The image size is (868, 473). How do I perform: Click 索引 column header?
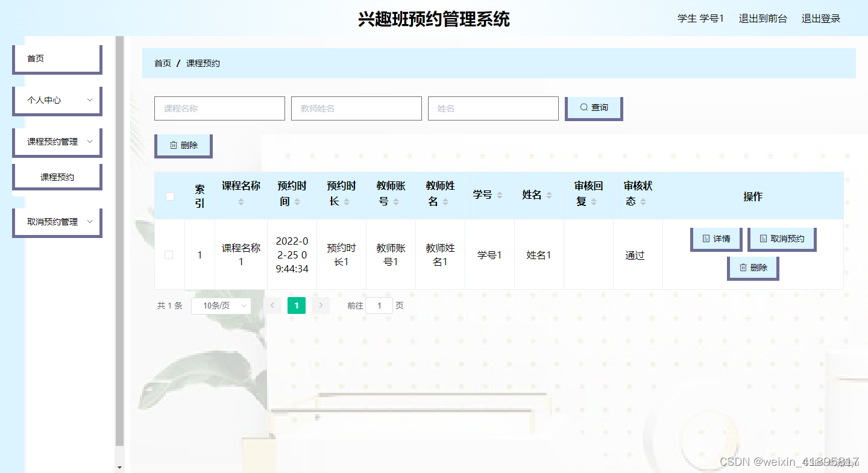(200, 196)
